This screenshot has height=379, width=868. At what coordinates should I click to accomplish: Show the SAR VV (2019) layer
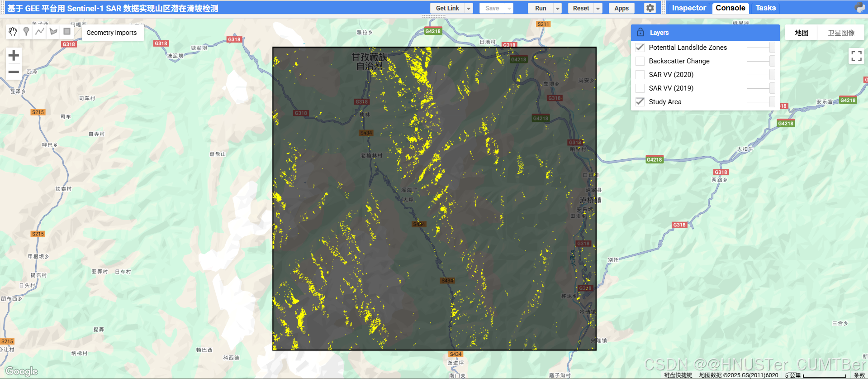(640, 88)
